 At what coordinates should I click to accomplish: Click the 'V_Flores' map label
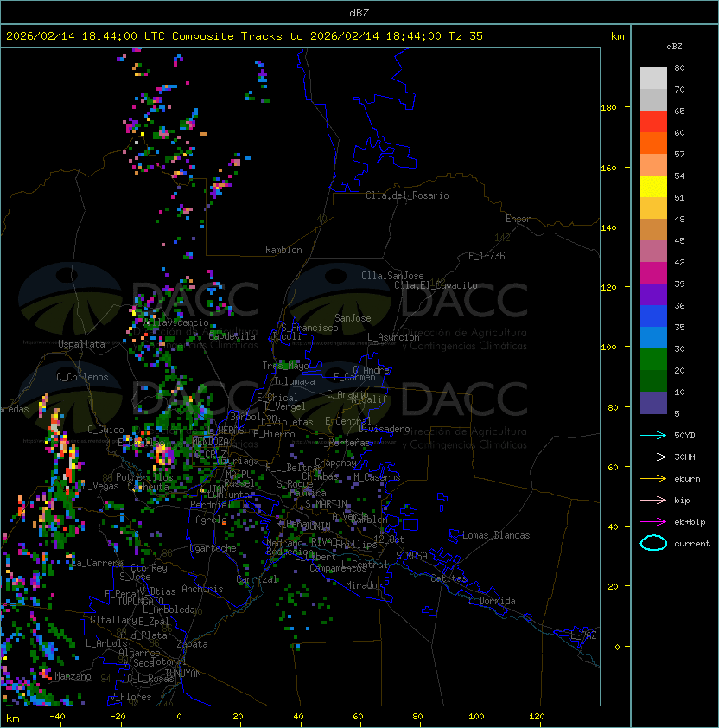pyautogui.click(x=130, y=697)
